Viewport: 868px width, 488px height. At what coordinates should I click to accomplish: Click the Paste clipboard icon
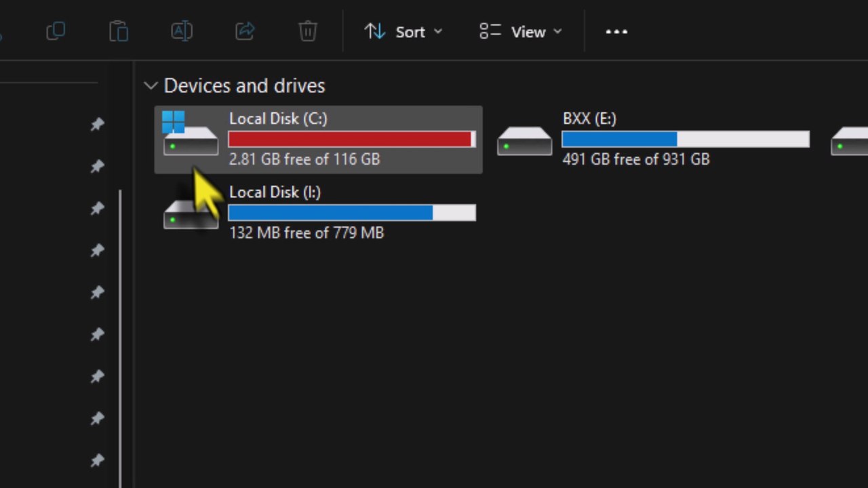click(119, 31)
